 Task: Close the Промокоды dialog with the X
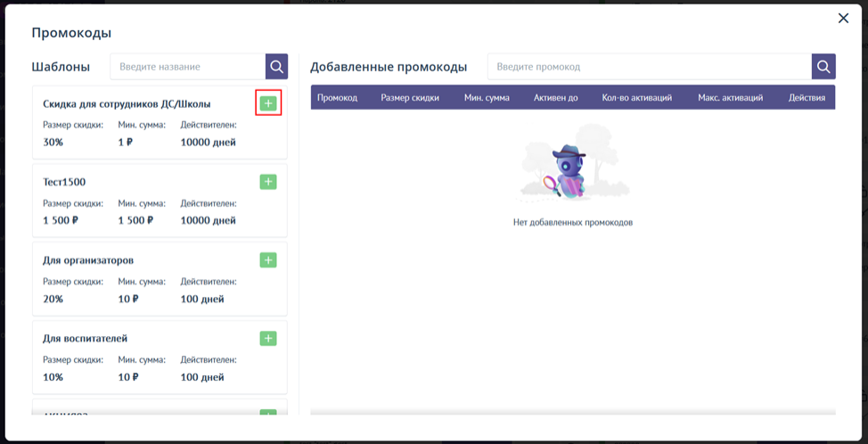tap(843, 18)
